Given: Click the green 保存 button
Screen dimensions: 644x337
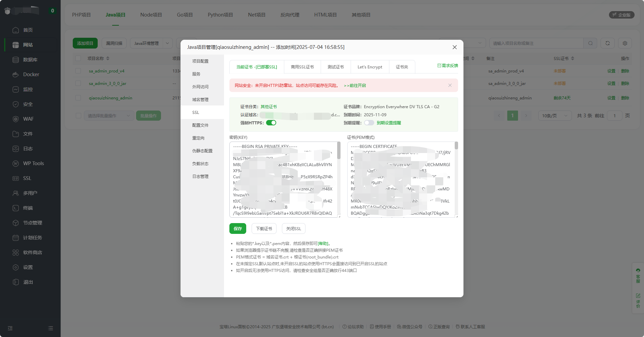Looking at the screenshot, I should click(238, 228).
